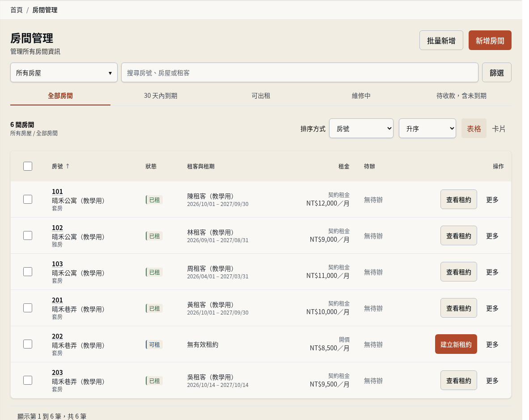Open room 201 details link
529x420 pixels.
coord(57,300)
